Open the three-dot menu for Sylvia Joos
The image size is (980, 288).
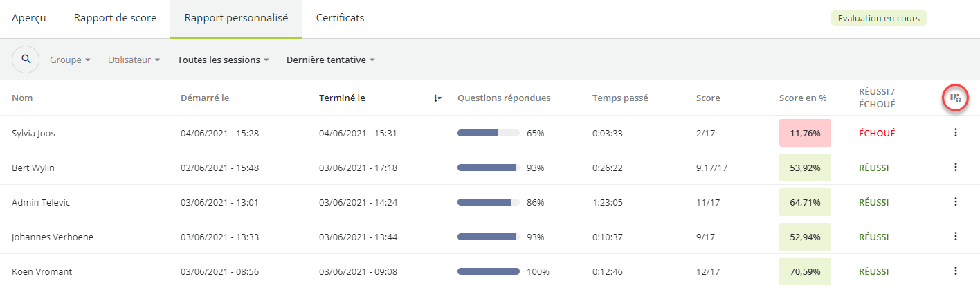point(956,132)
